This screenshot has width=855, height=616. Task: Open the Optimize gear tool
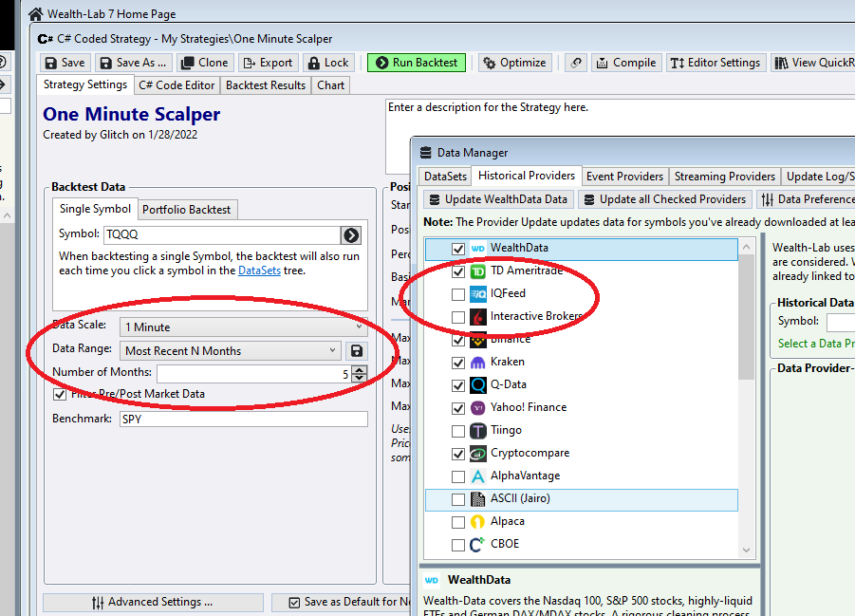pyautogui.click(x=513, y=63)
